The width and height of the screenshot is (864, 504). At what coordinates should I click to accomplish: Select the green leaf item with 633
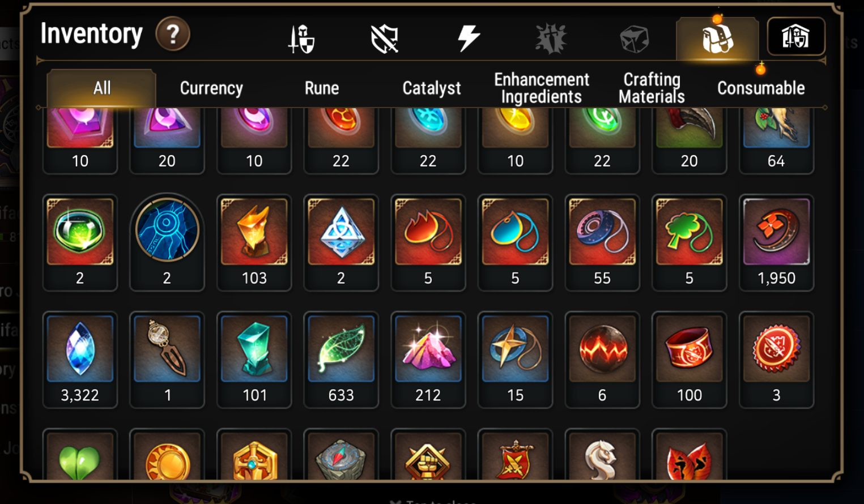(341, 360)
